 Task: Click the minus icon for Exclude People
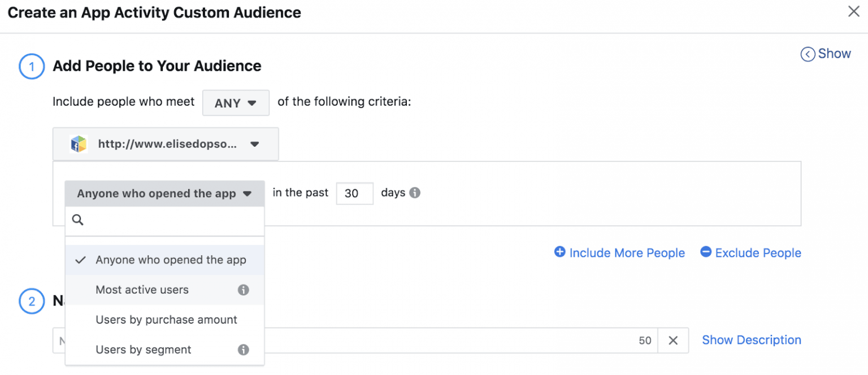click(706, 252)
